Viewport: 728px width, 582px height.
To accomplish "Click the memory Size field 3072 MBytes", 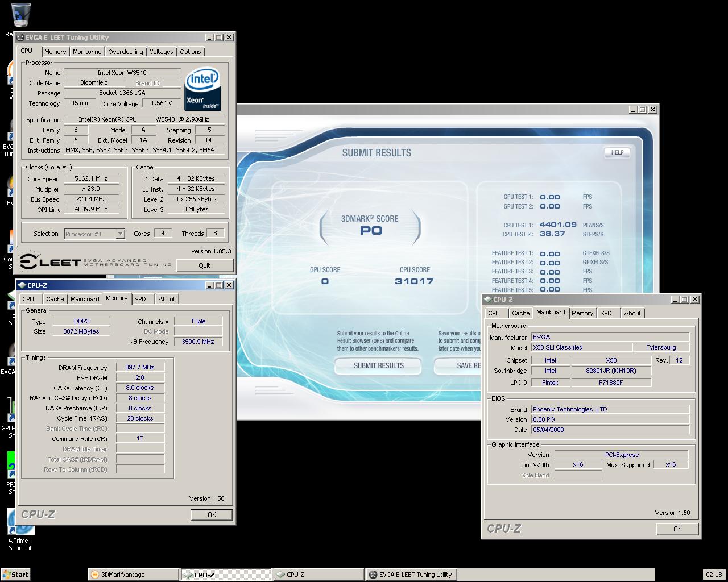I will point(81,331).
